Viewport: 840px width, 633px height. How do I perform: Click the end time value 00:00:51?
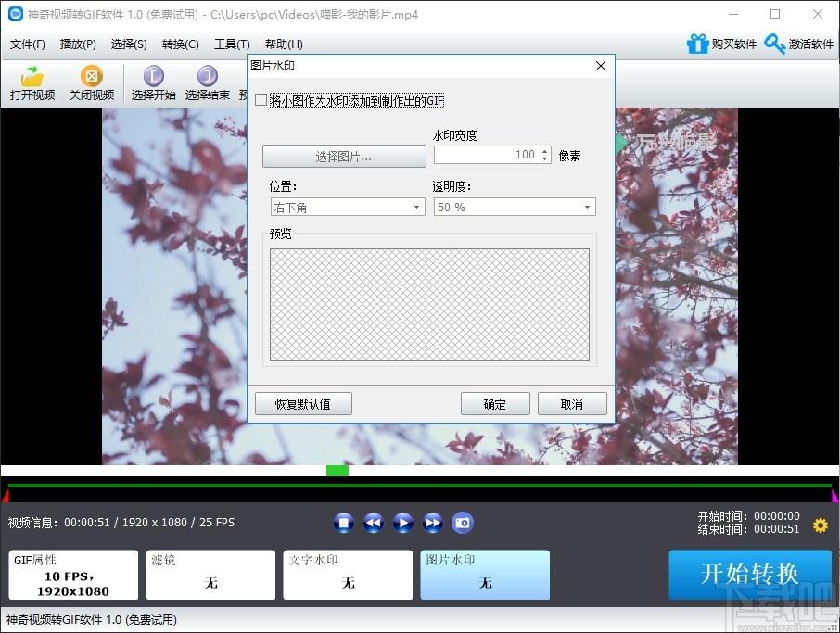tap(777, 529)
